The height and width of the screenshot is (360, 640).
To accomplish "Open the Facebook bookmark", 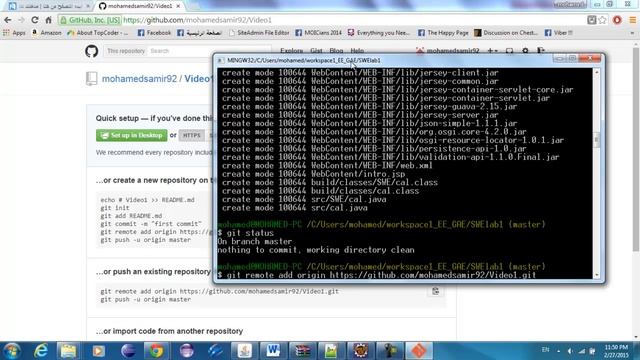I will (154, 33).
